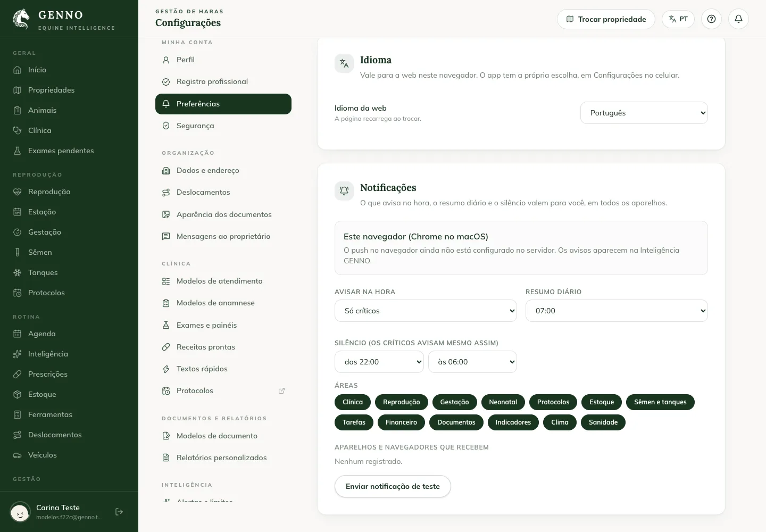
Task: Click the Notificações bell icon in card
Action: [344, 191]
